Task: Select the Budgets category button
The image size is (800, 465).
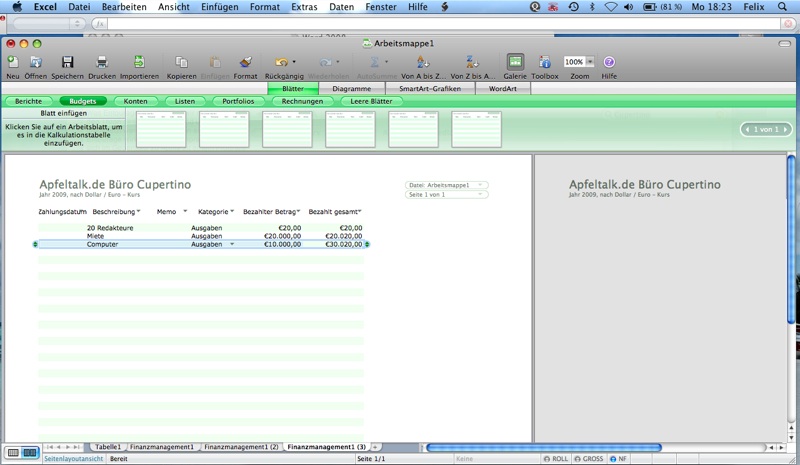Action: pyautogui.click(x=83, y=101)
